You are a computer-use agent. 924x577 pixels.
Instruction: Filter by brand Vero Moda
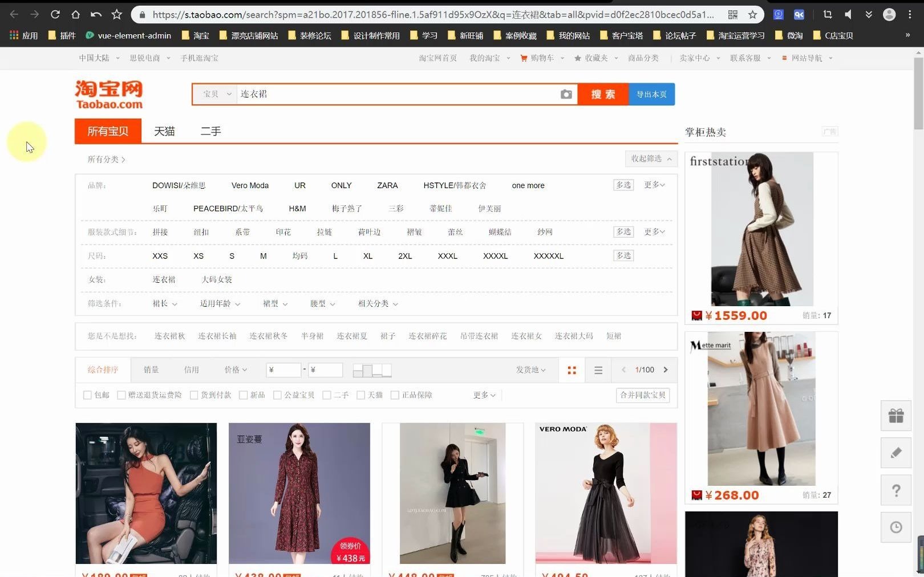pyautogui.click(x=250, y=185)
